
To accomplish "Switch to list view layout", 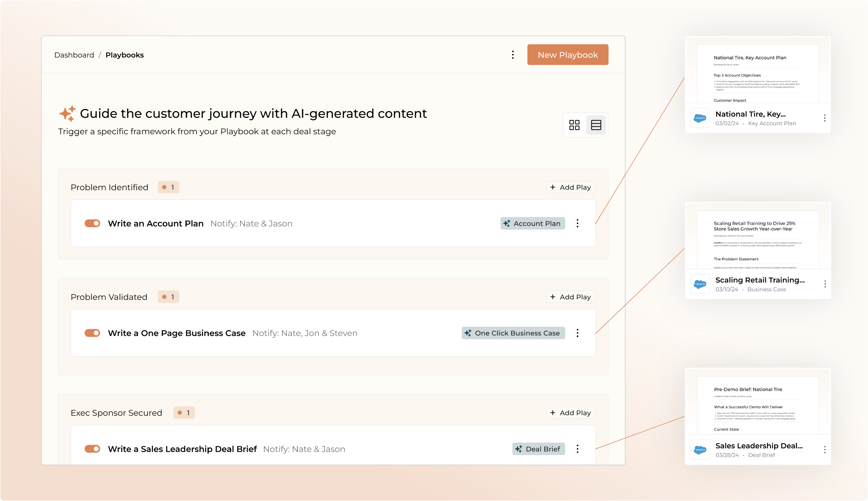I will click(596, 125).
